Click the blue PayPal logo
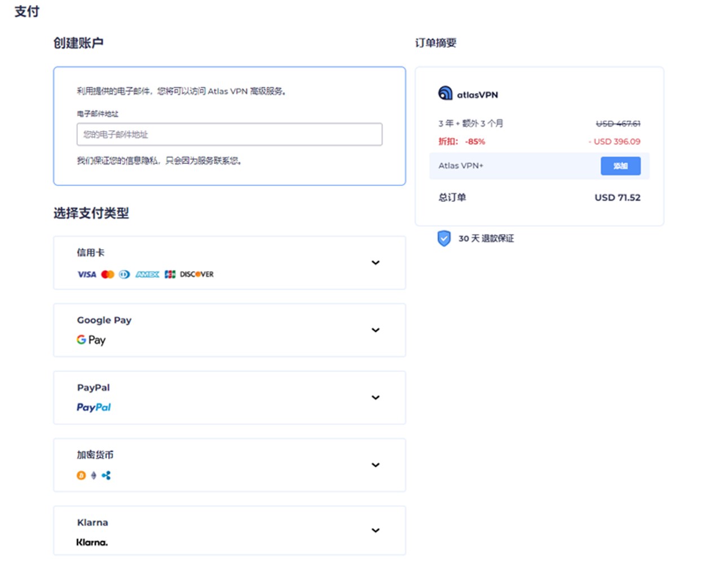 coord(94,407)
